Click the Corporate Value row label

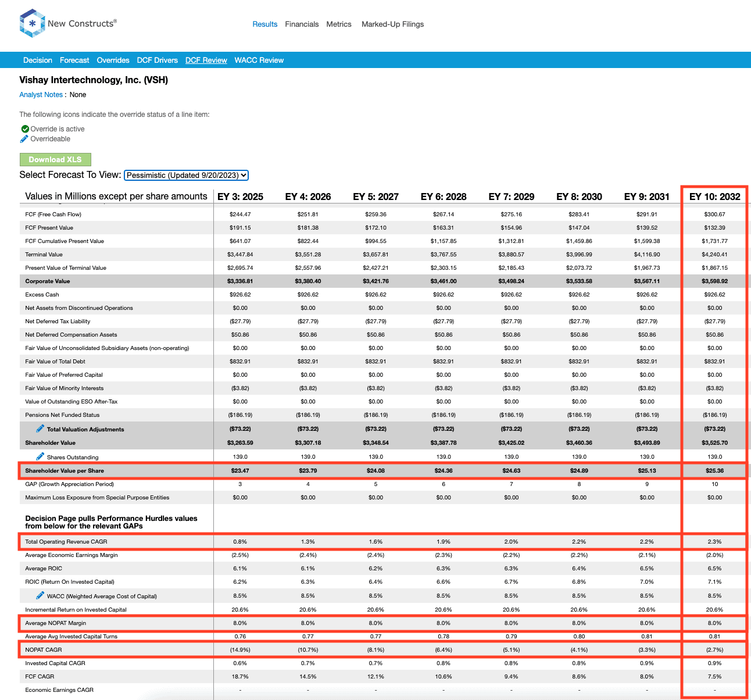(x=48, y=281)
